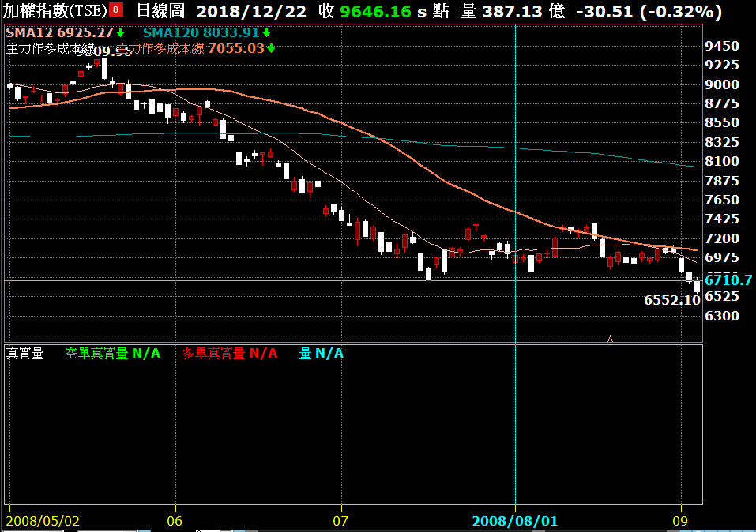
Task: Click the red 多單真實量 N/A label
Action: pyautogui.click(x=230, y=354)
